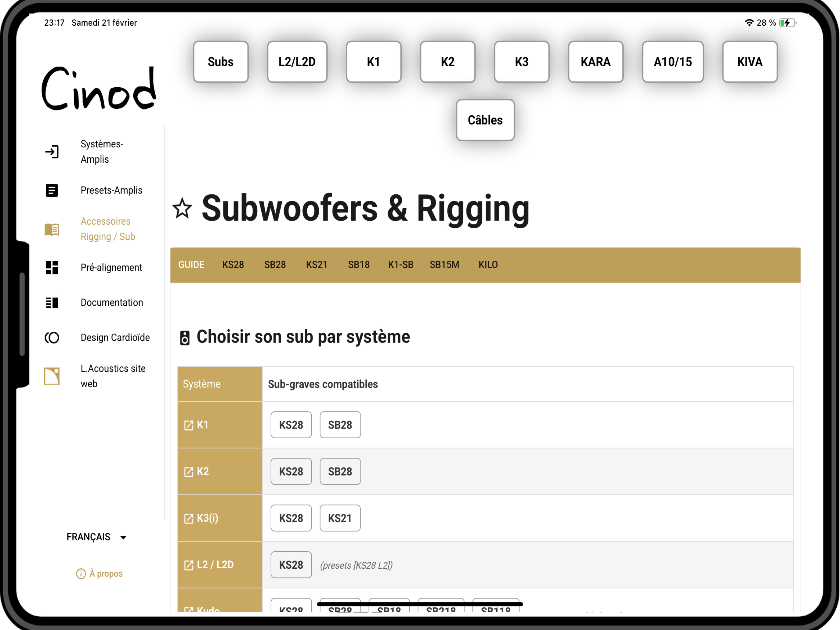Click the external link icon beside K1

pos(189,425)
